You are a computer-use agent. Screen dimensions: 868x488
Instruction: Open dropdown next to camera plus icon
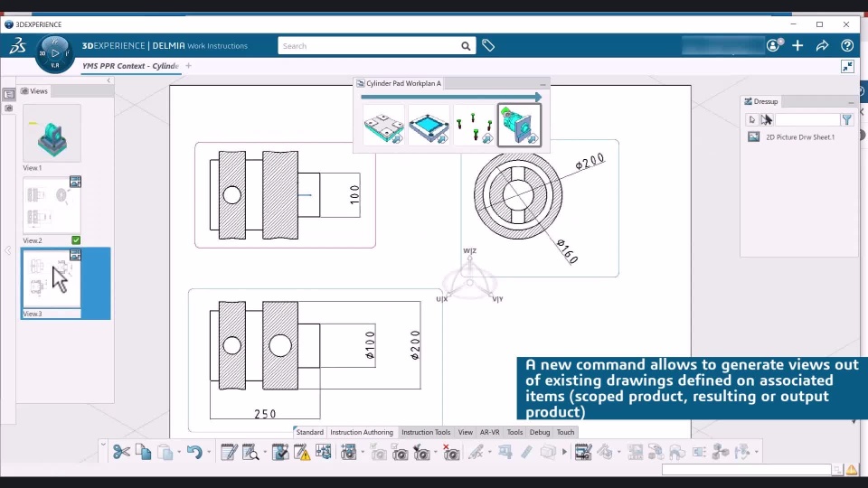(x=363, y=453)
